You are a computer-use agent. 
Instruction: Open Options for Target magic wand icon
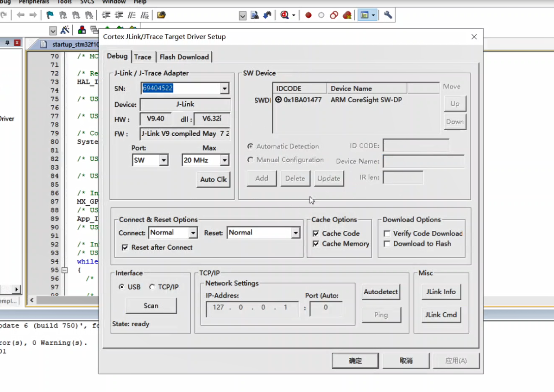coord(65,30)
